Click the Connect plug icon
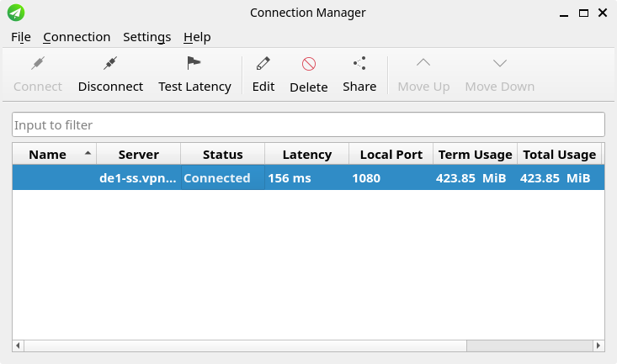Viewport: 617px width, 364px height. (x=38, y=63)
